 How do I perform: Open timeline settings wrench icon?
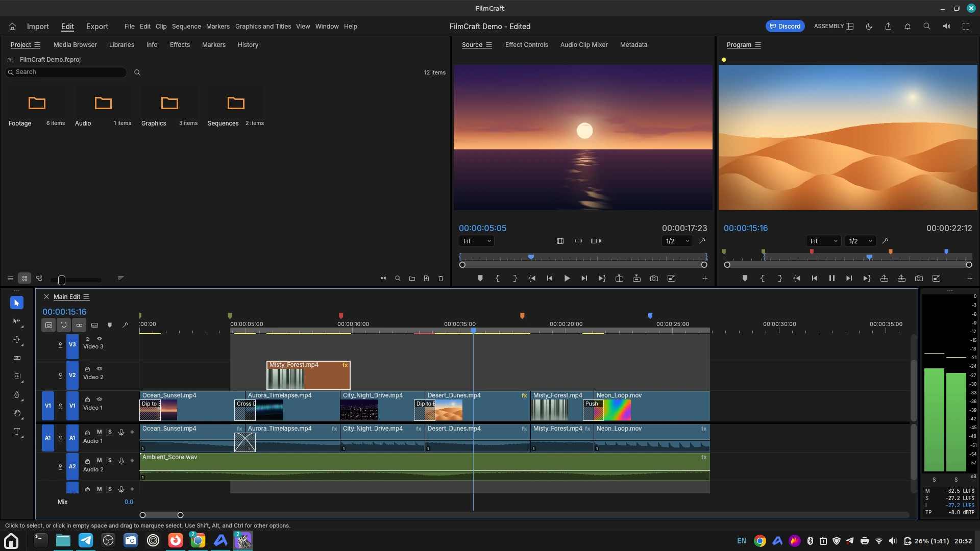125,325
